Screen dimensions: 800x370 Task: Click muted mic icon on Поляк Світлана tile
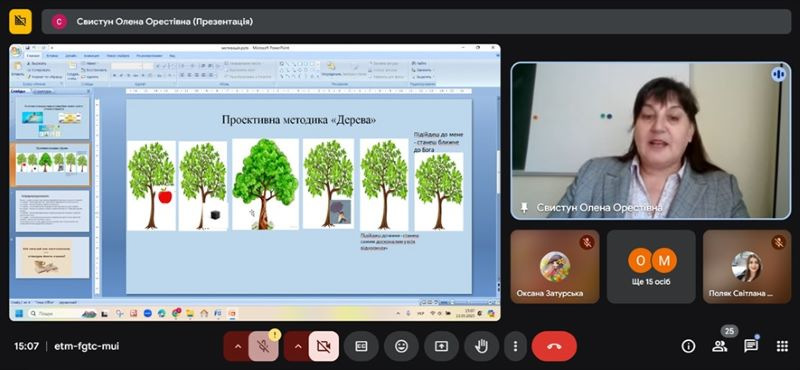pos(779,242)
